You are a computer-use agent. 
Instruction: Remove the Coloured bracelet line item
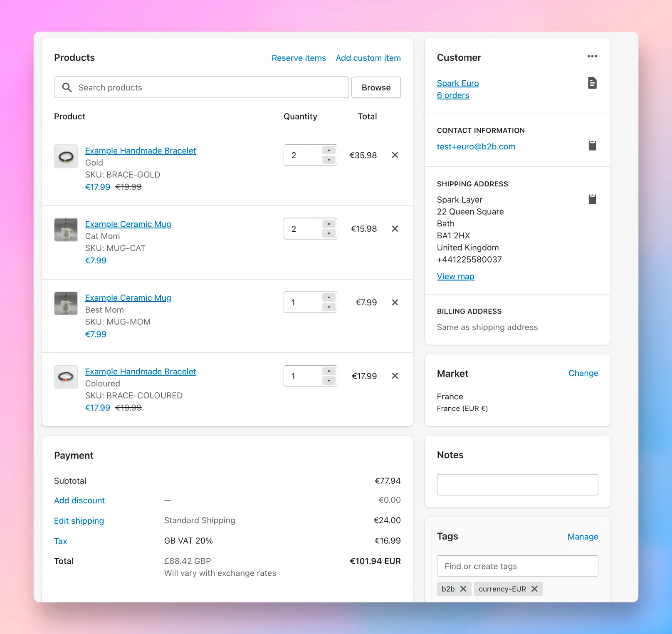(395, 376)
